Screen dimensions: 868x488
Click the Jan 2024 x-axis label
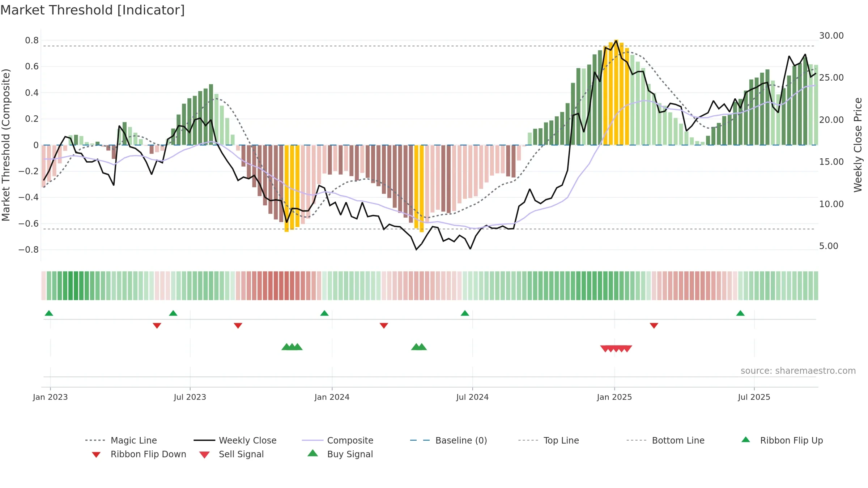click(332, 397)
